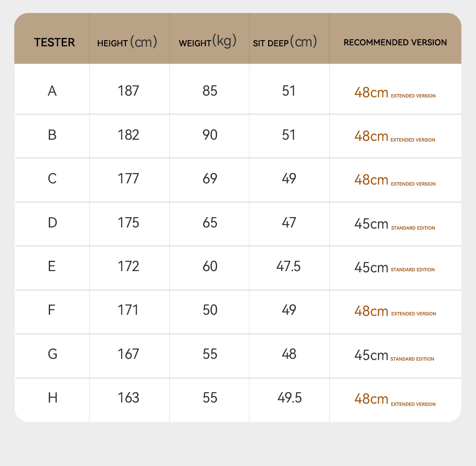This screenshot has width=476, height=466.
Task: Click 48cm extended version for tester A
Action: 395,92
